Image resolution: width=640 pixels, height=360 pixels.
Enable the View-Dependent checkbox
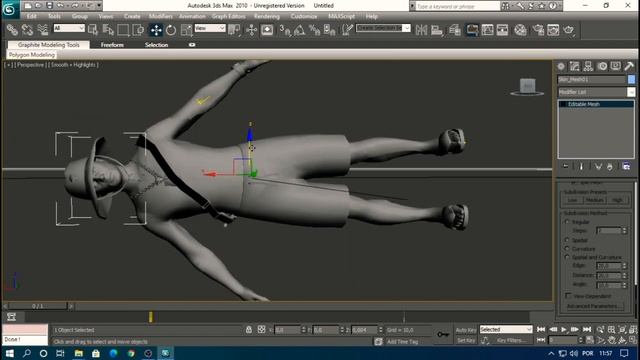(x=568, y=296)
